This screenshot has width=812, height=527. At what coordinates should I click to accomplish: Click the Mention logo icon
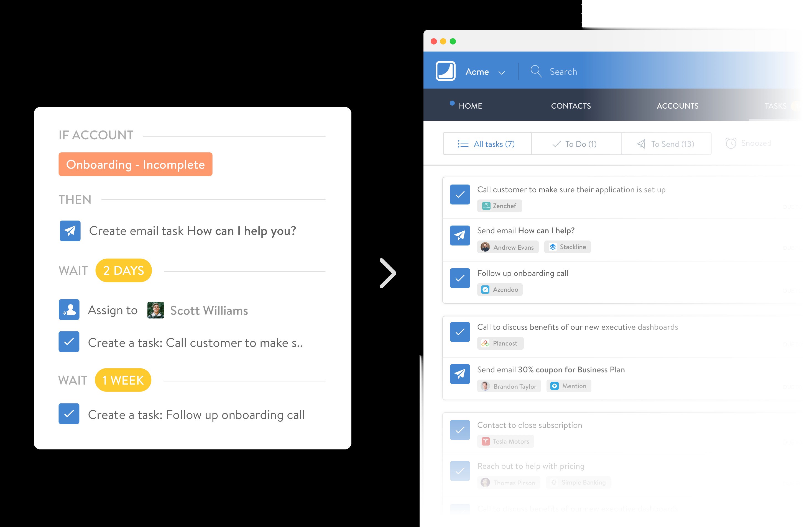tap(555, 386)
